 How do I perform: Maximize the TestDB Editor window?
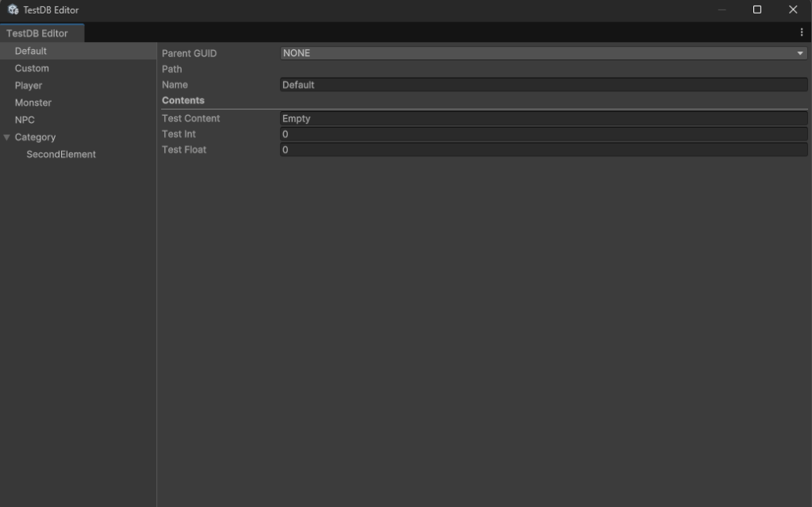756,10
